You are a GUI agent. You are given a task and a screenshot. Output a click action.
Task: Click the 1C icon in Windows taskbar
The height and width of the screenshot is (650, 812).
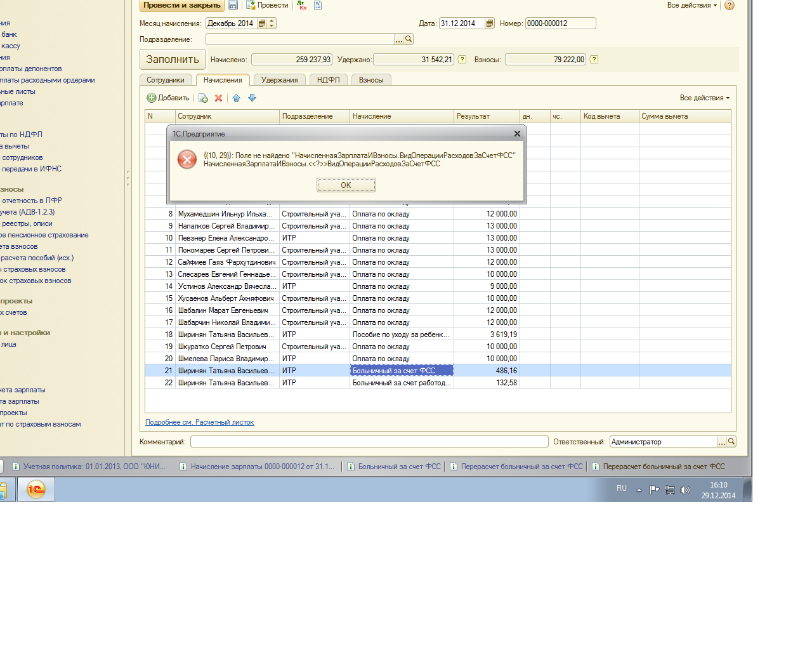pyautogui.click(x=36, y=489)
